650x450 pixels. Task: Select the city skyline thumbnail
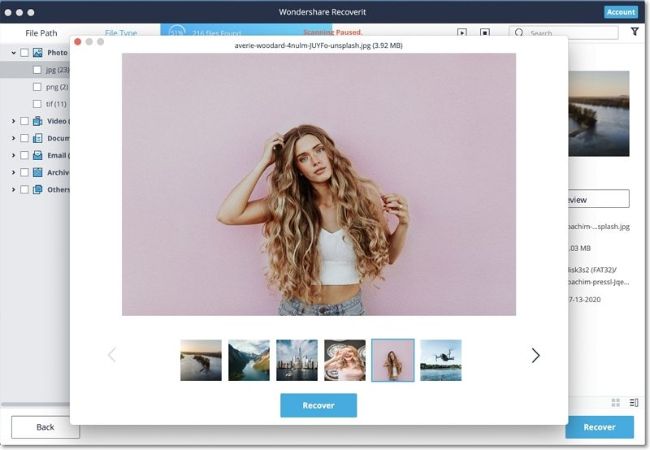pyautogui.click(x=297, y=360)
